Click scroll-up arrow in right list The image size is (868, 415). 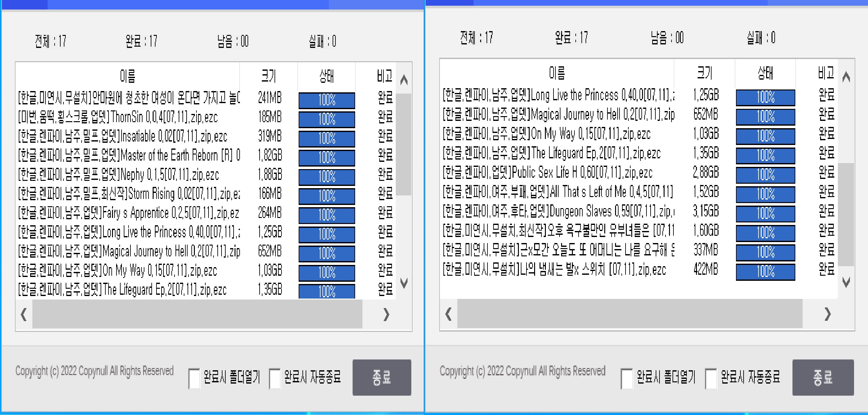coord(846,77)
